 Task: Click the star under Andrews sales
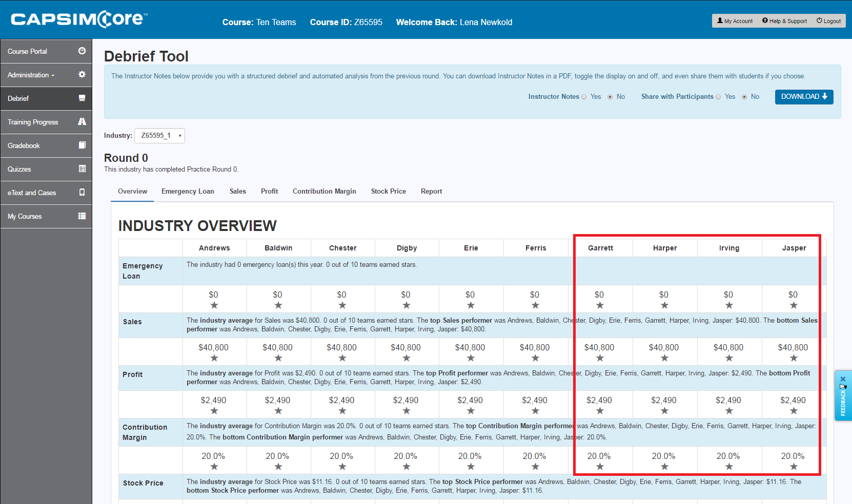pos(214,358)
